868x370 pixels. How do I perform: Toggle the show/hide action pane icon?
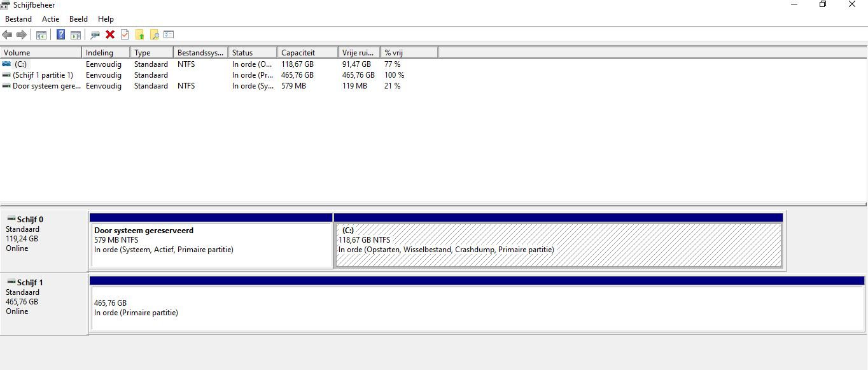coord(76,34)
